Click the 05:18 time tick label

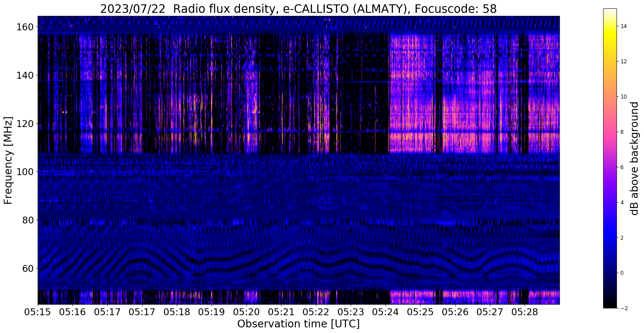pyautogui.click(x=177, y=312)
